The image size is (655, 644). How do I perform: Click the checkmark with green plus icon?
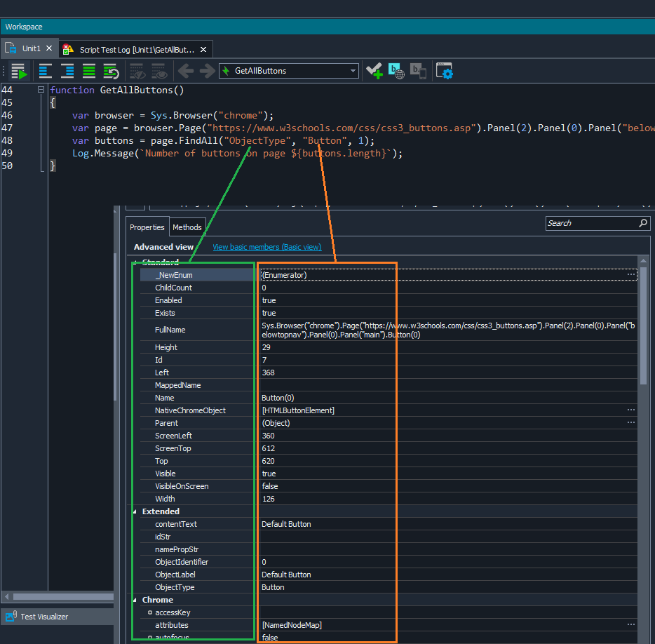point(374,71)
